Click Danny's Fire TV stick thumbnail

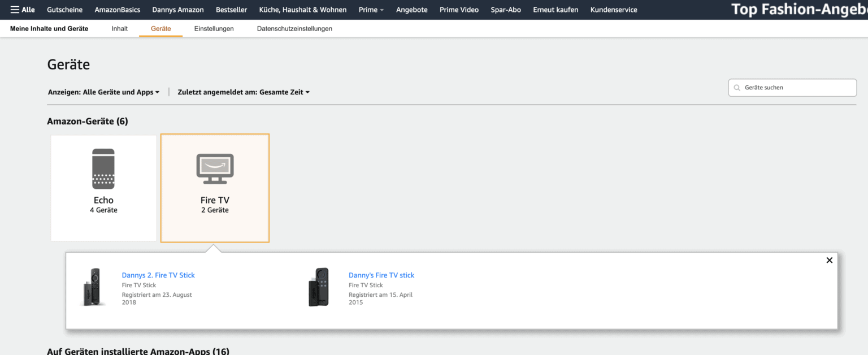pos(319,287)
